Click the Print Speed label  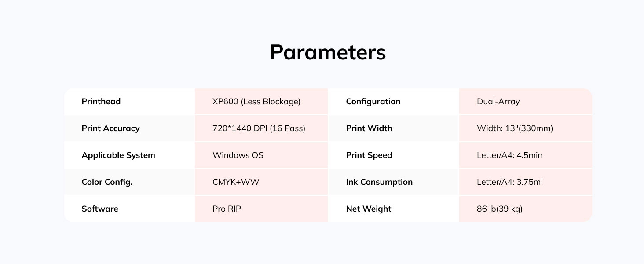point(369,155)
